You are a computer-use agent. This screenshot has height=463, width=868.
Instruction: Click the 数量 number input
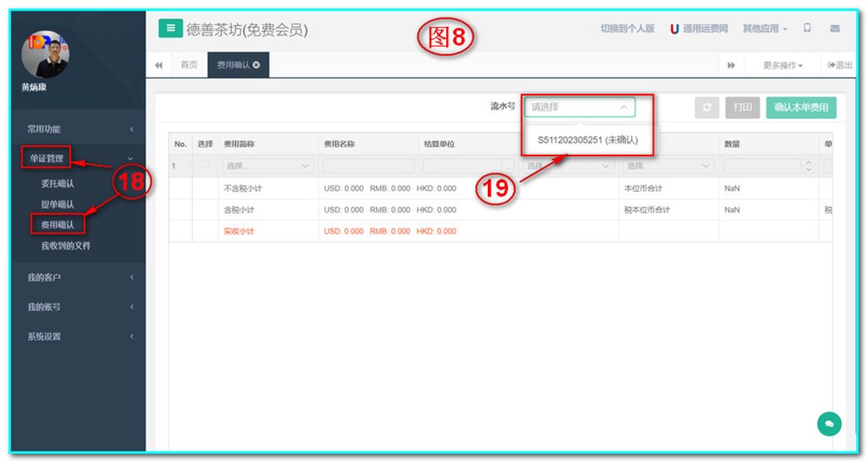763,166
